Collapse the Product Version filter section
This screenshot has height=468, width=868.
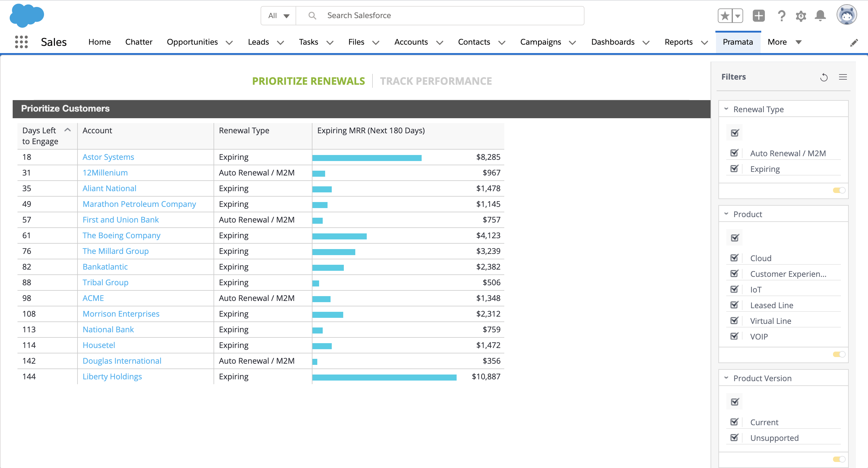coord(726,378)
